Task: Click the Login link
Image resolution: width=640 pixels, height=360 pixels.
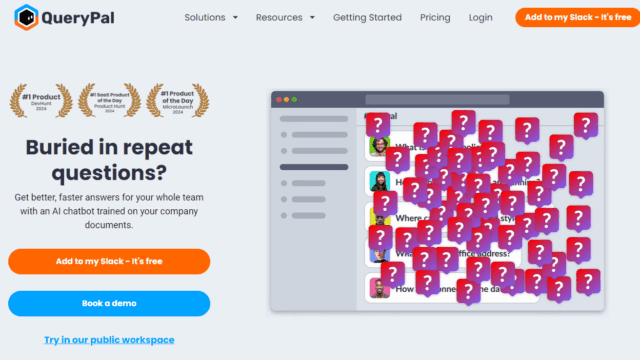Action: tap(480, 18)
